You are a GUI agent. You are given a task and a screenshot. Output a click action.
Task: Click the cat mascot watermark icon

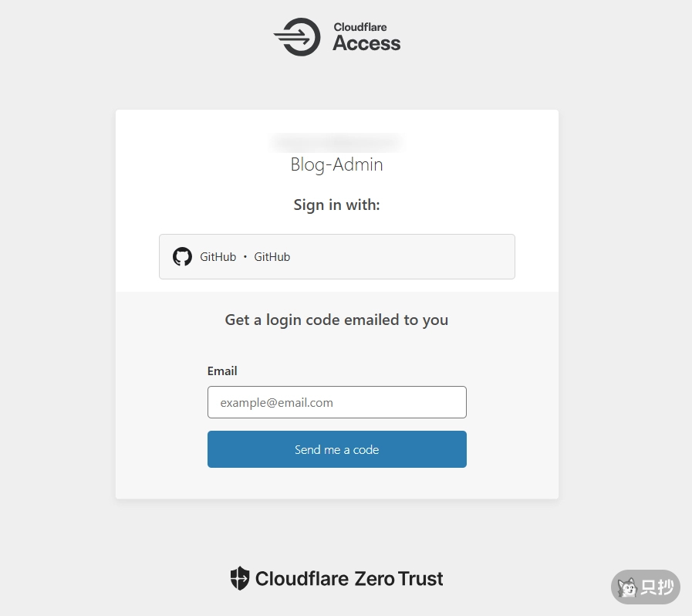click(628, 588)
